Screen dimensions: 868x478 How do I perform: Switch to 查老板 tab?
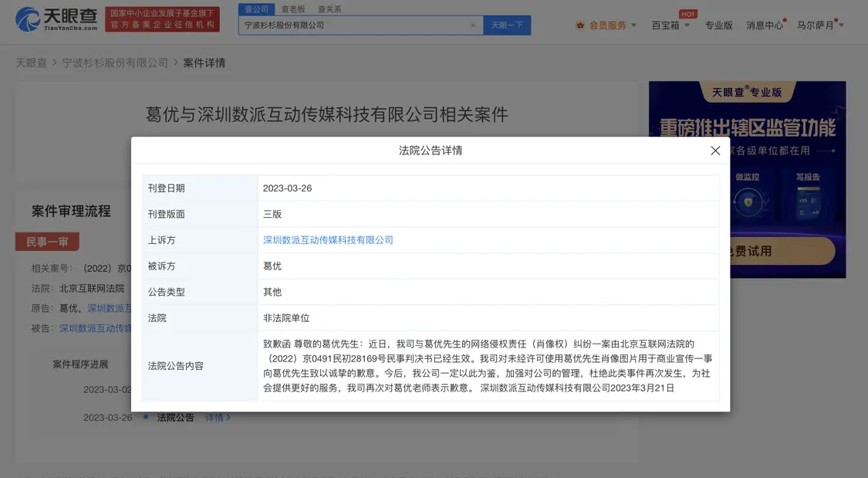[293, 8]
